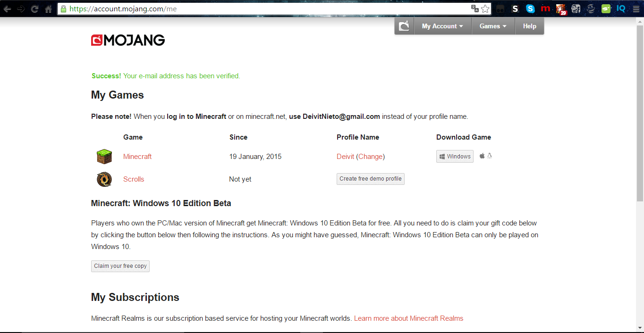Click the 'Not yet' text in Scrolls row
Screen dimensions: 644x333
[x=240, y=179]
